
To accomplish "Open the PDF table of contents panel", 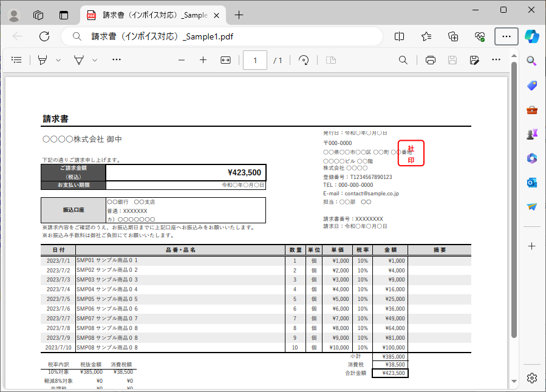I will [x=16, y=60].
